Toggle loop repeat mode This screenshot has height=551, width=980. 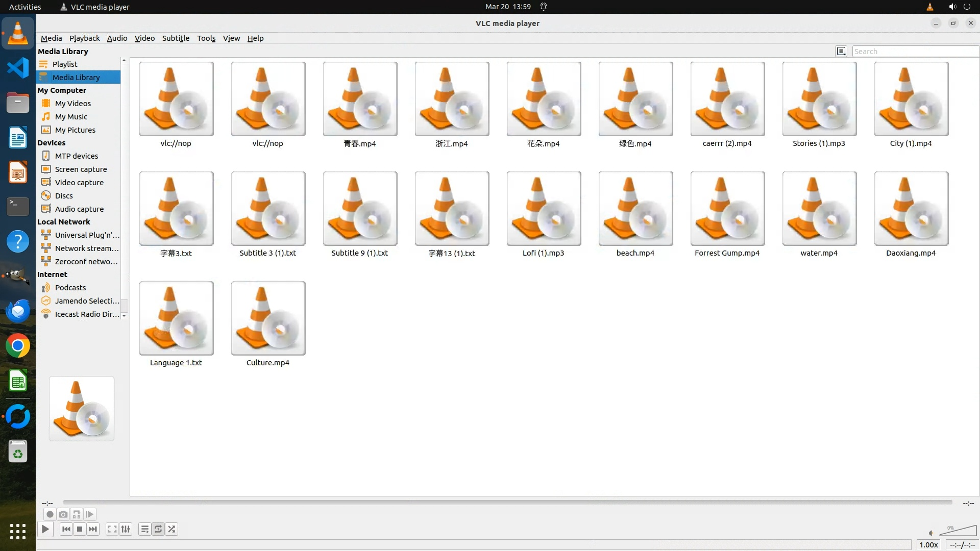(158, 529)
